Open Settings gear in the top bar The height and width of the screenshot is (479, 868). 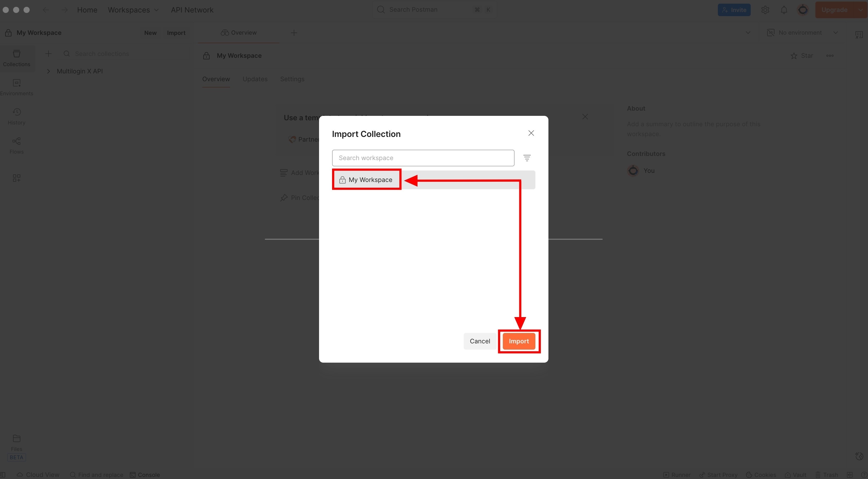click(x=765, y=9)
